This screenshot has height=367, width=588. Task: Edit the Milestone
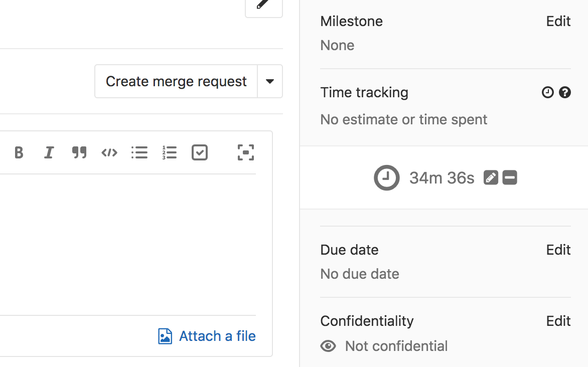[x=558, y=21]
